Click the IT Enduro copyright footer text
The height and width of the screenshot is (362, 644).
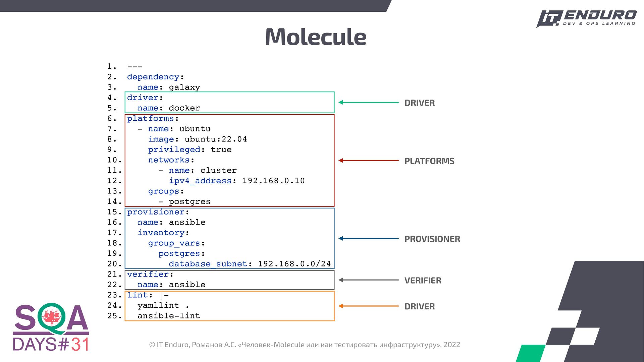(305, 345)
